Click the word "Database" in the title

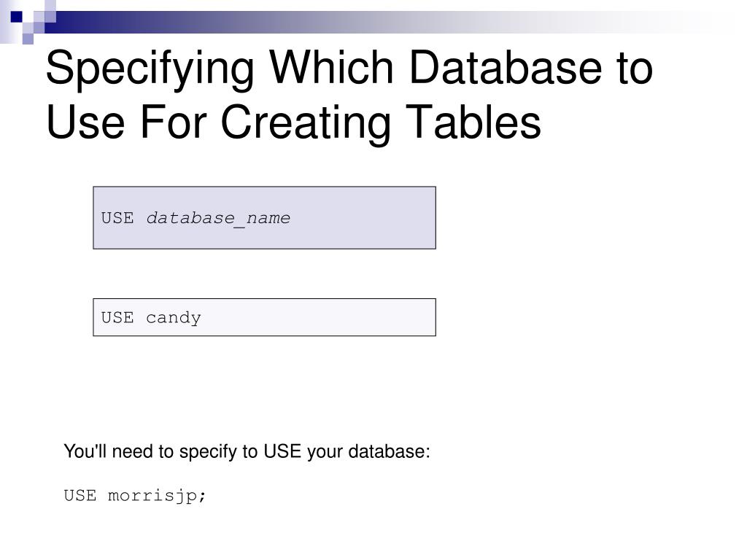point(506,68)
